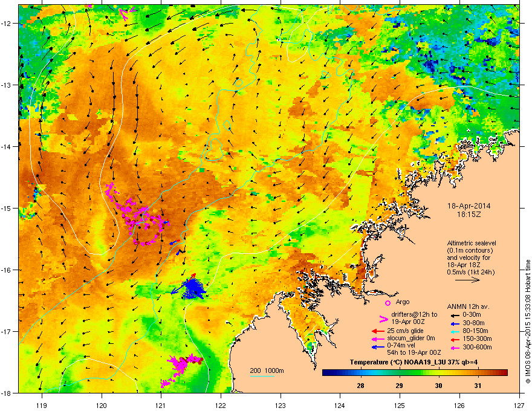
Task: Click the date label 18-Apr-2014
Action: coord(469,206)
